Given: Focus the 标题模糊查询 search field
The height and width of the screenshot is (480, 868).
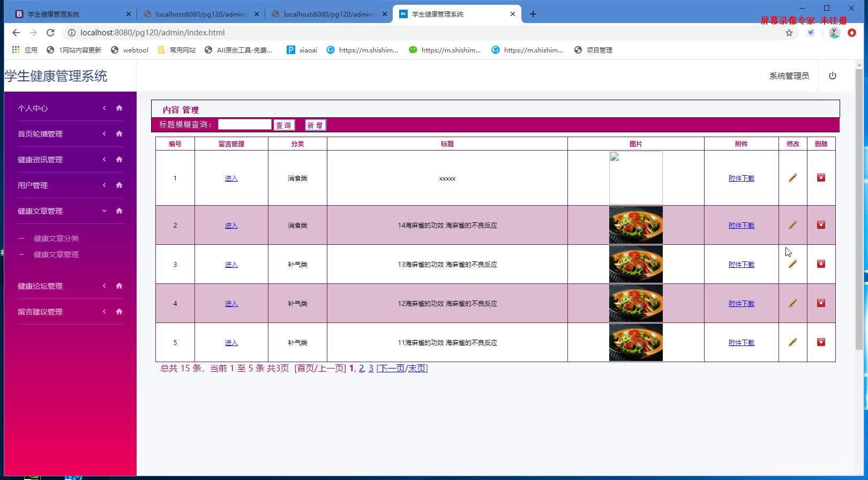Looking at the screenshot, I should (244, 124).
